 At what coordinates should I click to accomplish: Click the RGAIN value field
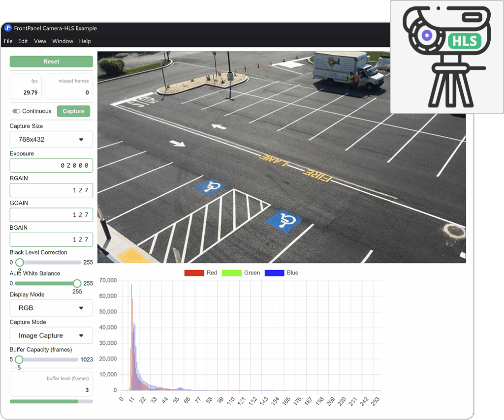51,190
